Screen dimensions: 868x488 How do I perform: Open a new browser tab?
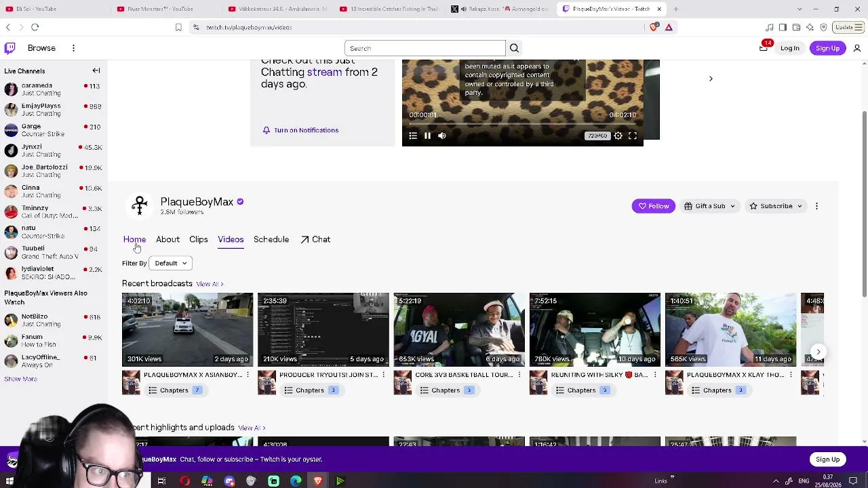click(675, 9)
